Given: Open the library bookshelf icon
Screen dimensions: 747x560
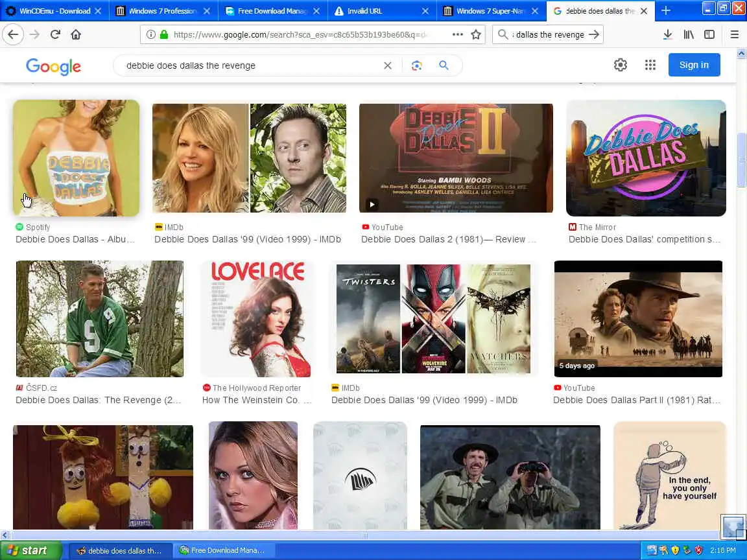Looking at the screenshot, I should (689, 34).
